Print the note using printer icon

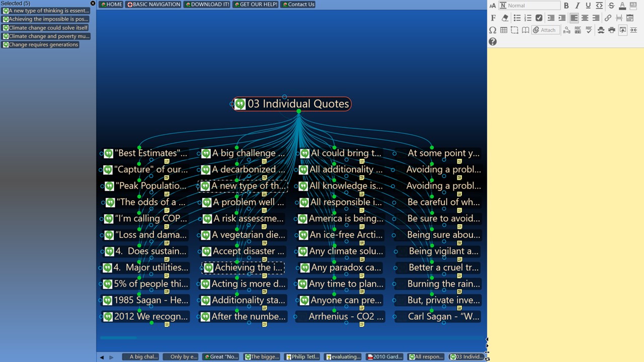(612, 30)
